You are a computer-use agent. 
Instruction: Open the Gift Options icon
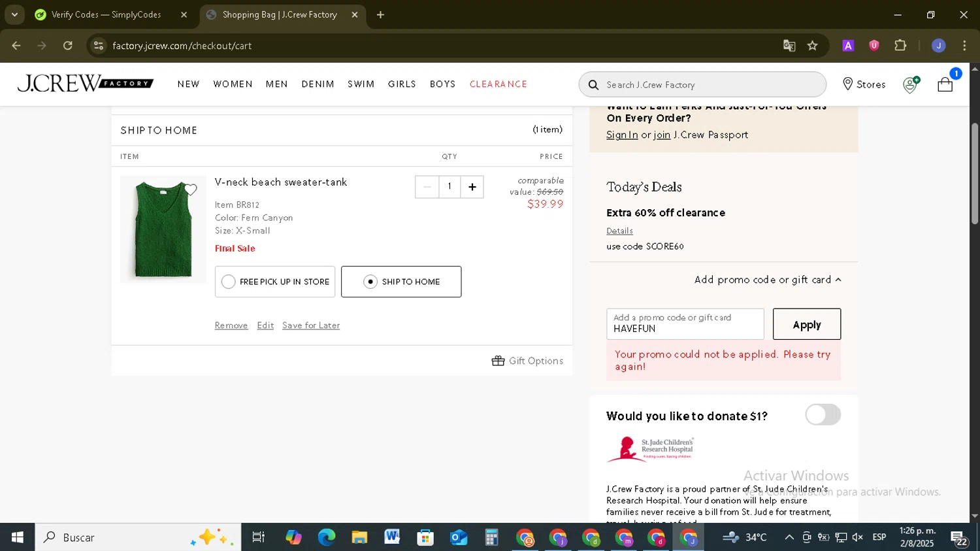498,361
